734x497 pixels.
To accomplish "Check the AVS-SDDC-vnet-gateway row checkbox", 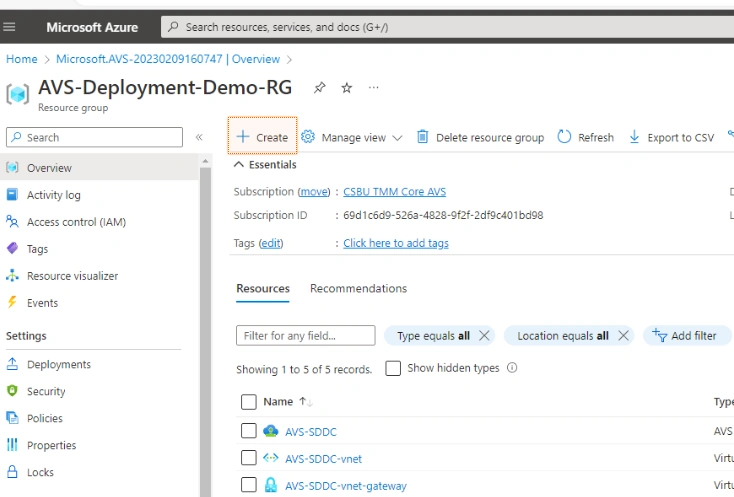I will coord(249,485).
